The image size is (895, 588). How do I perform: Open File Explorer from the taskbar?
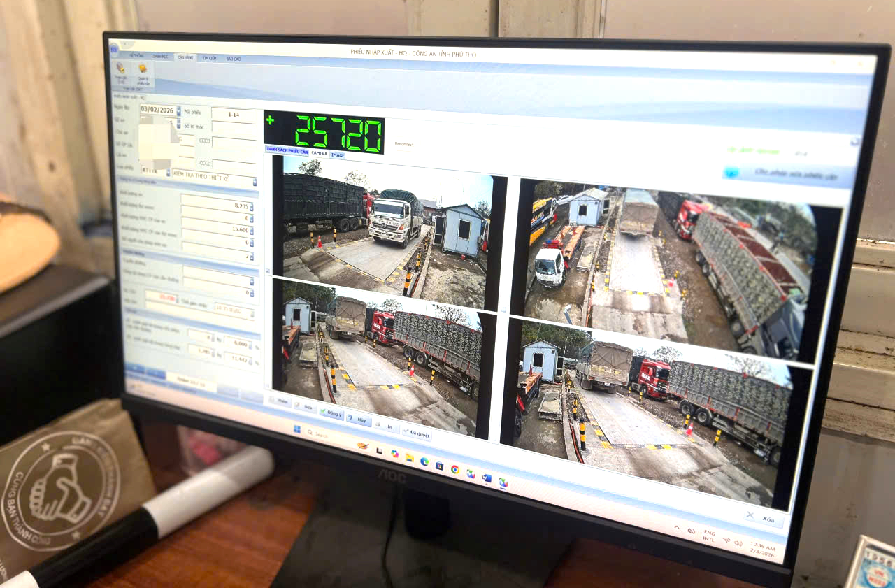[x=409, y=457]
